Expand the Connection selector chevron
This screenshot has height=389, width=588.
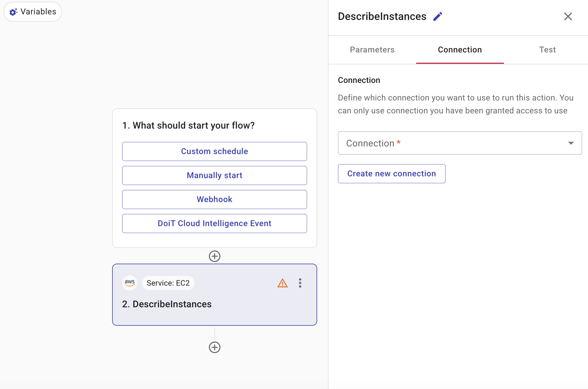571,143
